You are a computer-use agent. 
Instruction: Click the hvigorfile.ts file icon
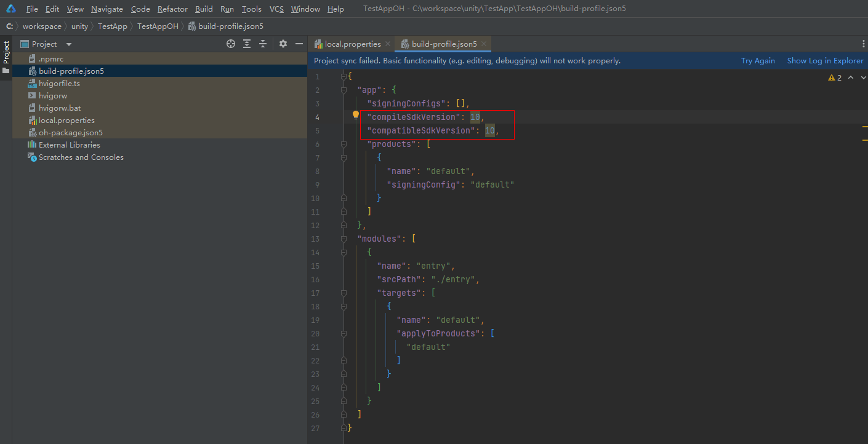pos(32,83)
